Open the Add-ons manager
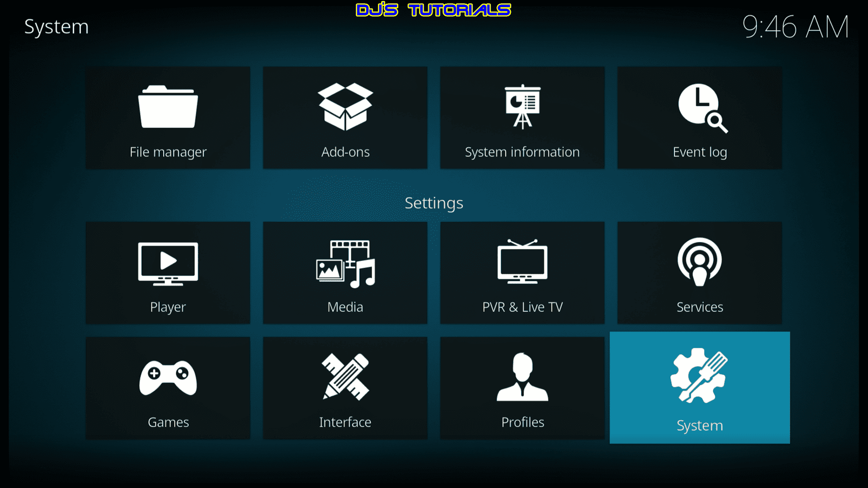The height and width of the screenshot is (488, 868). point(345,117)
